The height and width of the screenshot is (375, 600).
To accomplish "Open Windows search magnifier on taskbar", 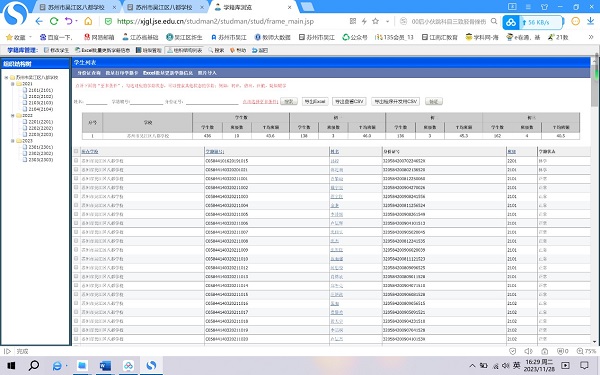I will tap(34, 365).
